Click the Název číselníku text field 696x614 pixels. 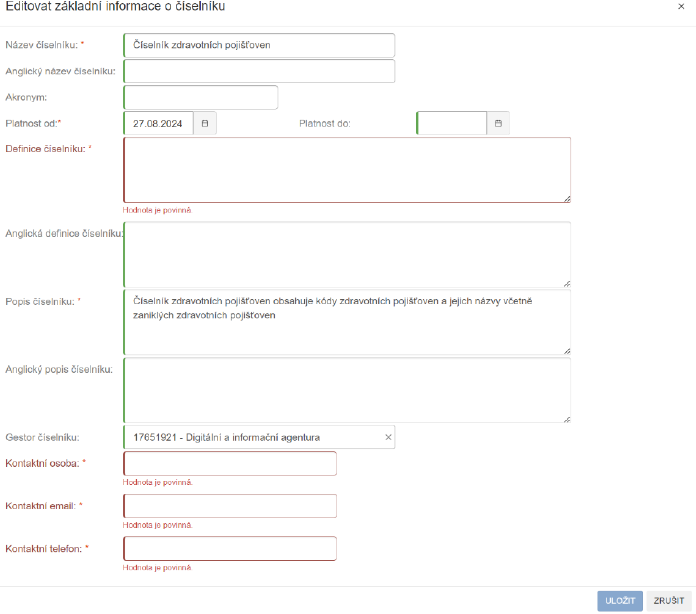(259, 45)
